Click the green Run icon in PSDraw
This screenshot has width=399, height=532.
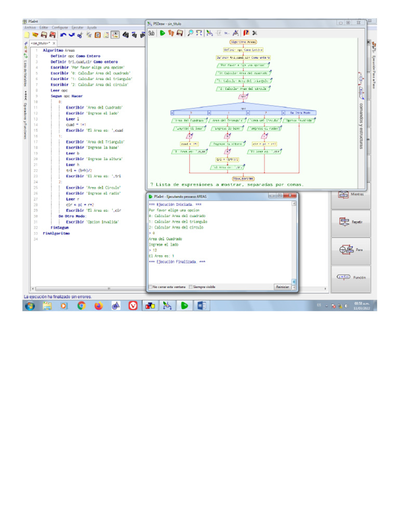coord(162,33)
